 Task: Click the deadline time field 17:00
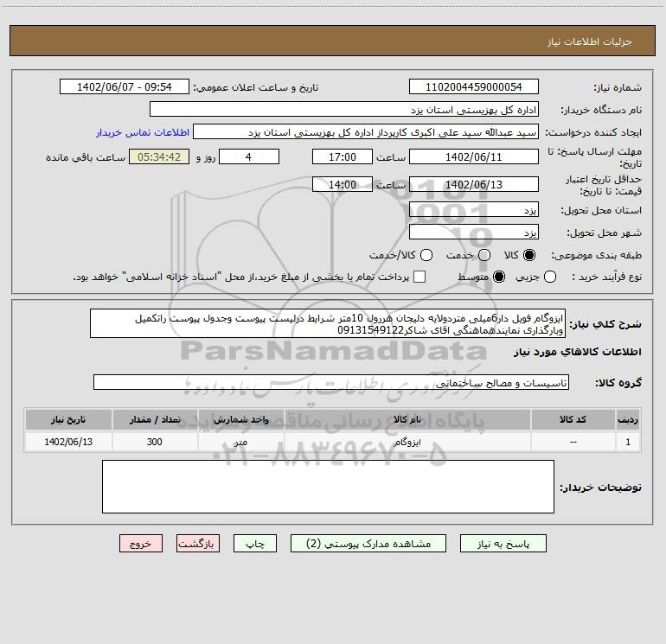343,156
